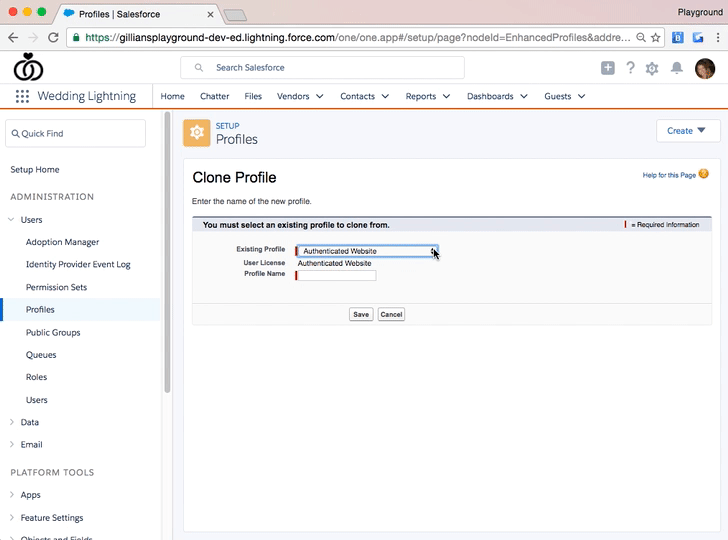
Task: Expand the Data tree section
Action: point(12,422)
